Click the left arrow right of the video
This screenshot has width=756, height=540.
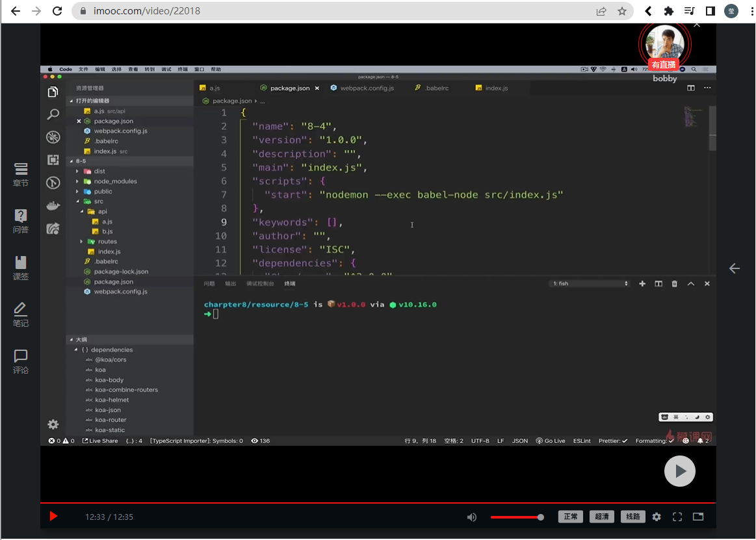735,268
